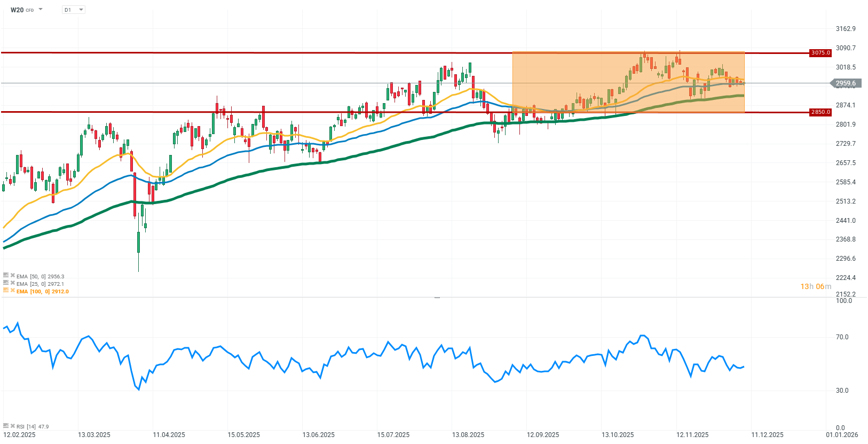Click the 2729.7 price axis label
The image size is (868, 444).
pos(846,144)
